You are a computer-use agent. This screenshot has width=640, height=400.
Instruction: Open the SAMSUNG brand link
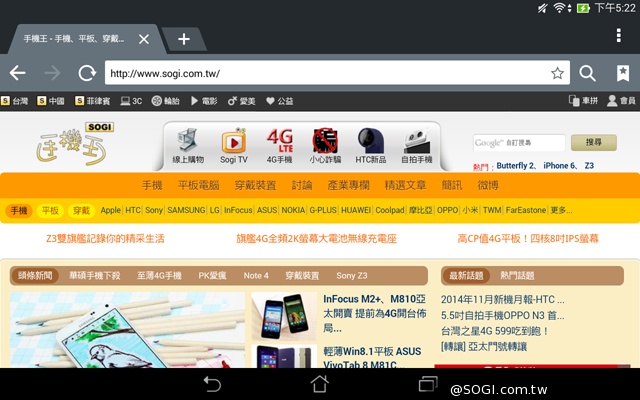point(186,210)
